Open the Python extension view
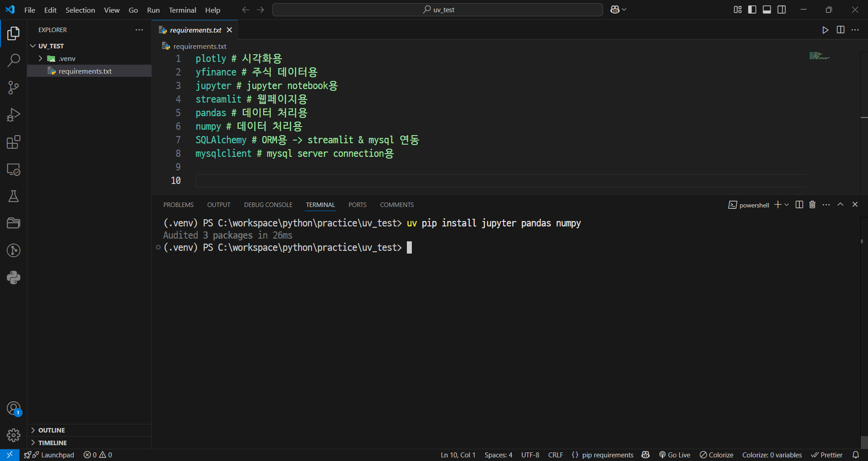The height and width of the screenshot is (461, 868). click(14, 278)
